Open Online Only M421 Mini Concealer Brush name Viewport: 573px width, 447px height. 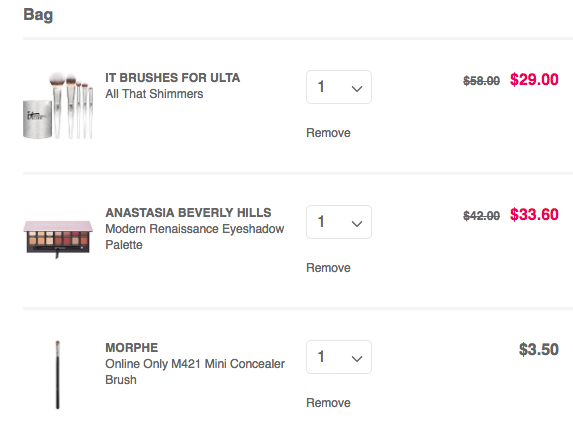coord(195,372)
